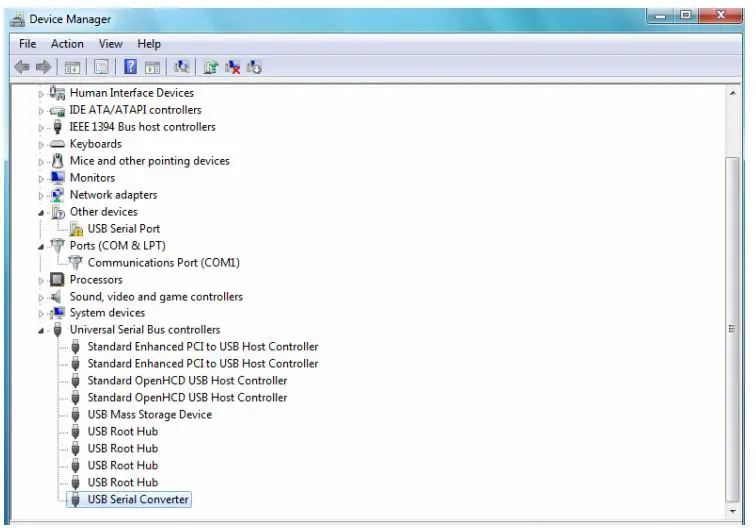
Task: Maximize the Device Manager window
Action: (686, 15)
